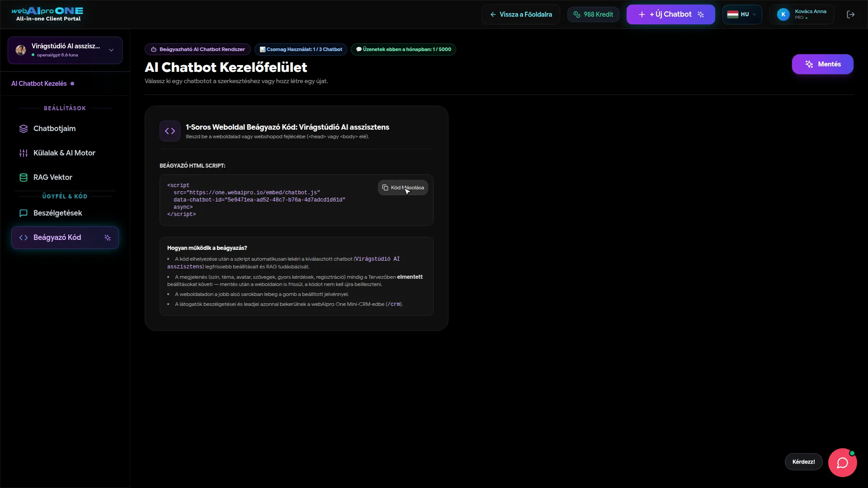Click the Hungarian flag icon
Screen dimensions: 868x488
(x=732, y=14)
